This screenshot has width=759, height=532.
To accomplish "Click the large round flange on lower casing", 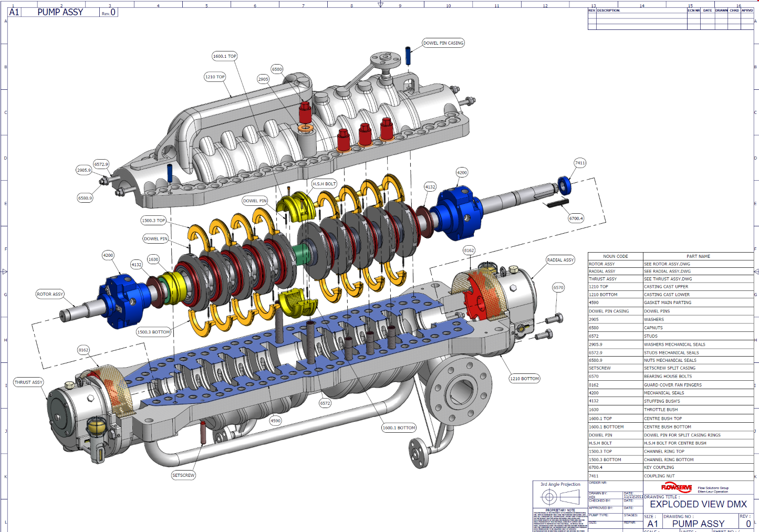I will coord(460,389).
